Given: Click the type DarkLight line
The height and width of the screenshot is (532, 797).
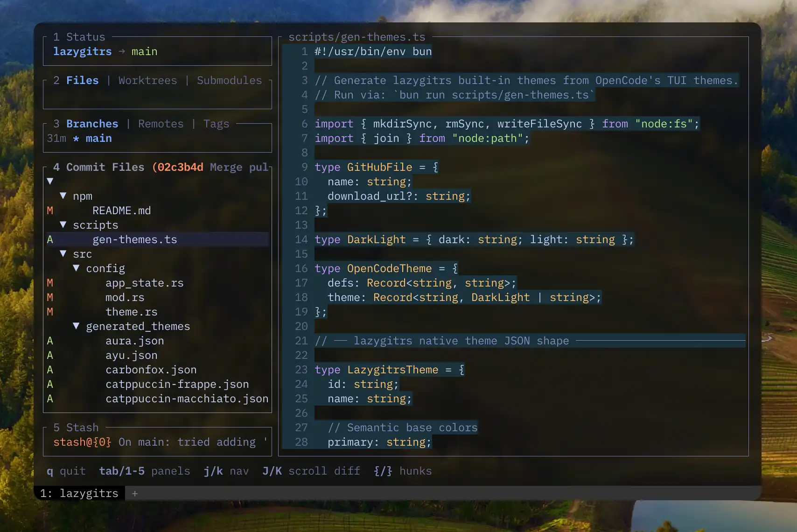Looking at the screenshot, I should coord(475,239).
